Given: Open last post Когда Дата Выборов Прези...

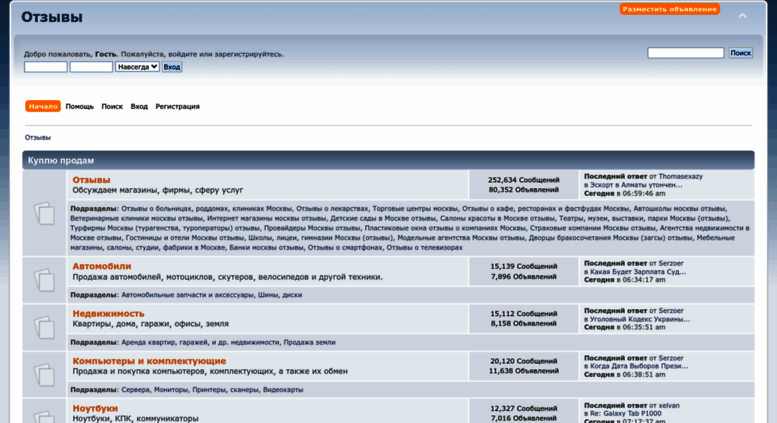Looking at the screenshot, I should tap(639, 366).
